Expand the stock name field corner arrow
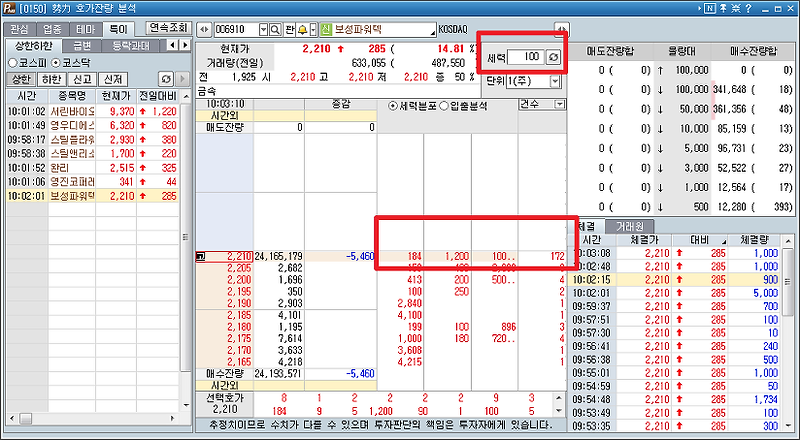Image resolution: width=800 pixels, height=440 pixels. click(433, 33)
